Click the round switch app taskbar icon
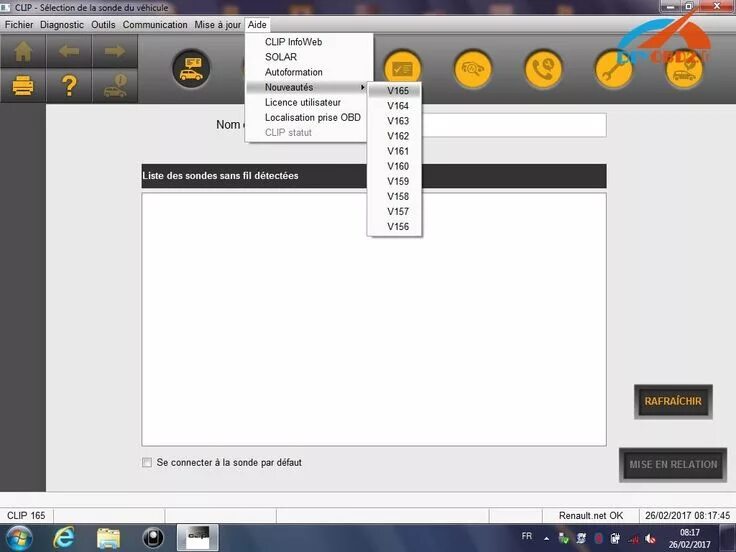 pos(153,538)
